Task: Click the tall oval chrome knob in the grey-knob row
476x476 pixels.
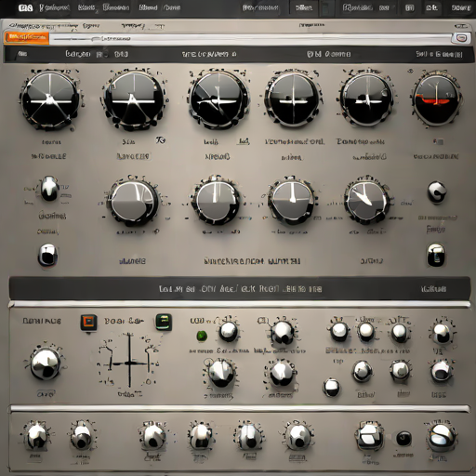Action: tap(49, 189)
